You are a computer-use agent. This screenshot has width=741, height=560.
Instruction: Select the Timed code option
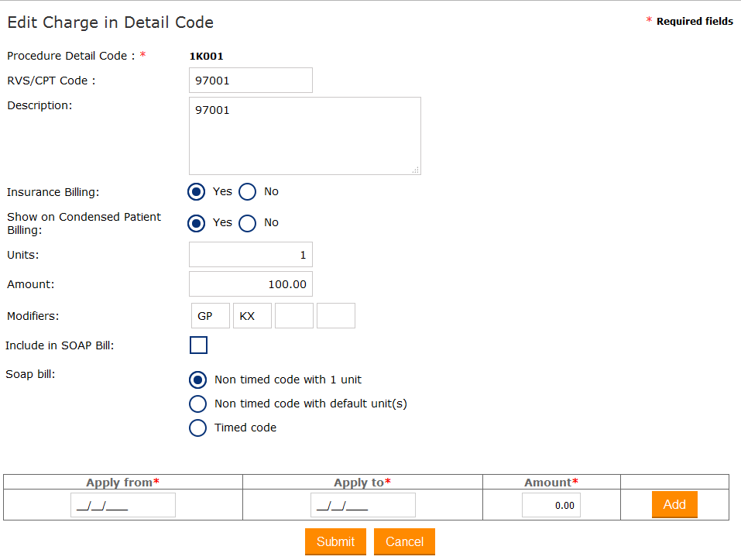click(198, 428)
